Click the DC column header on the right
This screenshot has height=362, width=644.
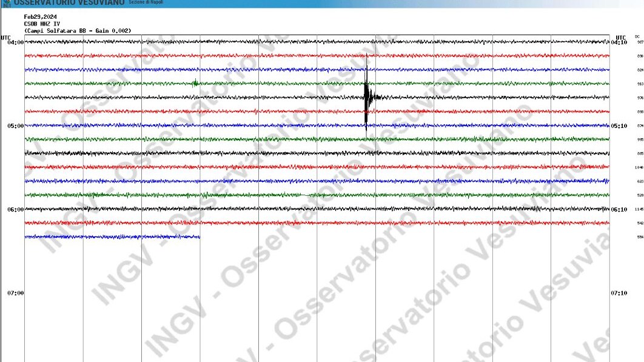pos(637,36)
